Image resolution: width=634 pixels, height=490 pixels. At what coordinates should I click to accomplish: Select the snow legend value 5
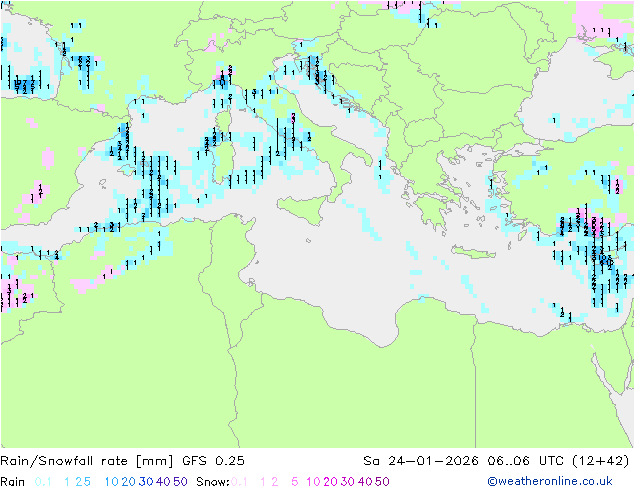(295, 482)
